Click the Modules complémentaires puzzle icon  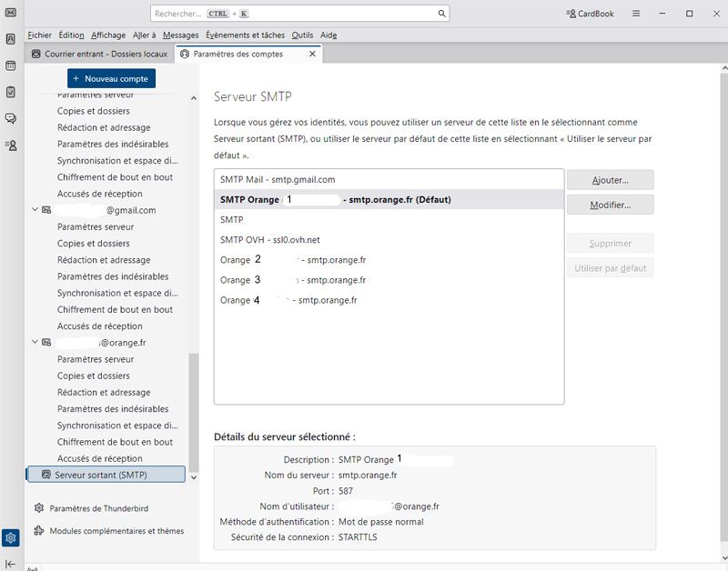tap(39, 531)
